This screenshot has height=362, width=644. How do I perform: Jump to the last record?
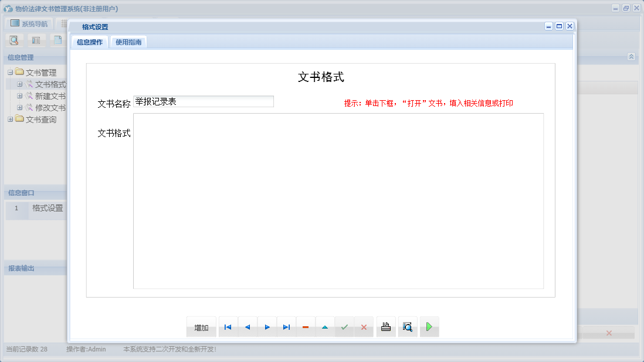[286, 327]
